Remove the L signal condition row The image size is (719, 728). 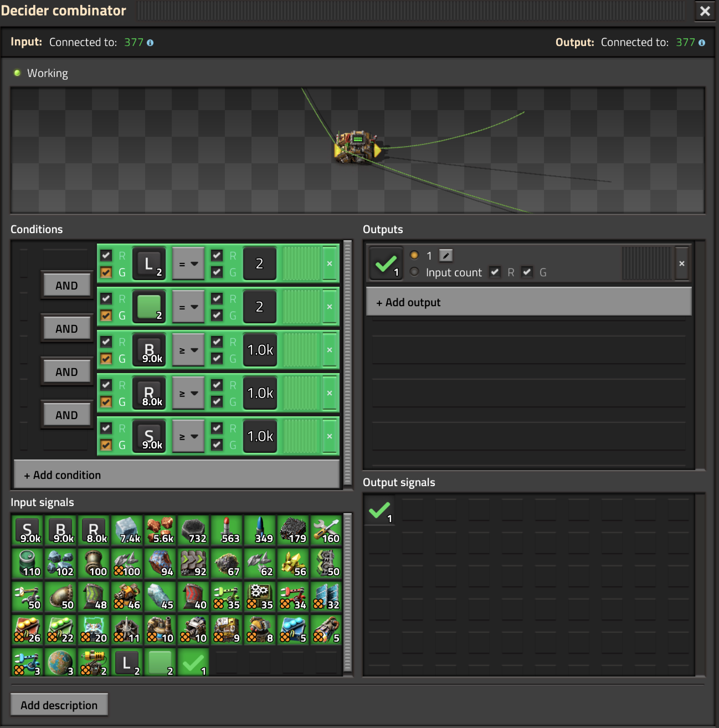click(330, 264)
